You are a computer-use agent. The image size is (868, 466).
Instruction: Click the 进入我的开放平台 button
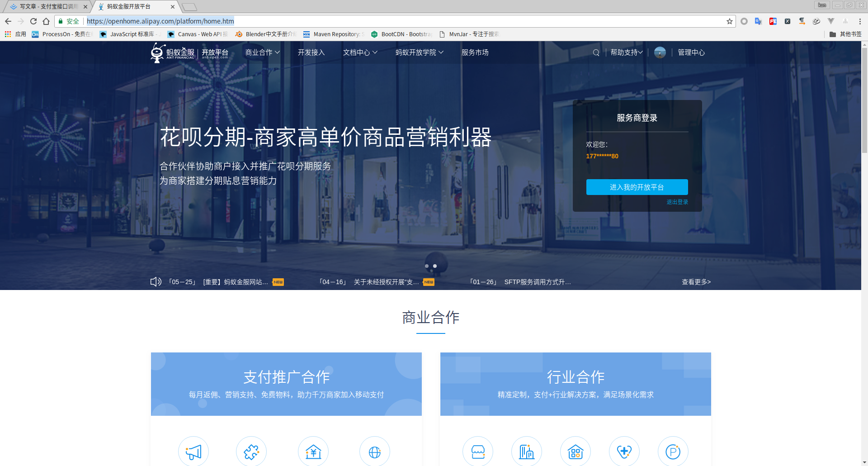coord(637,187)
